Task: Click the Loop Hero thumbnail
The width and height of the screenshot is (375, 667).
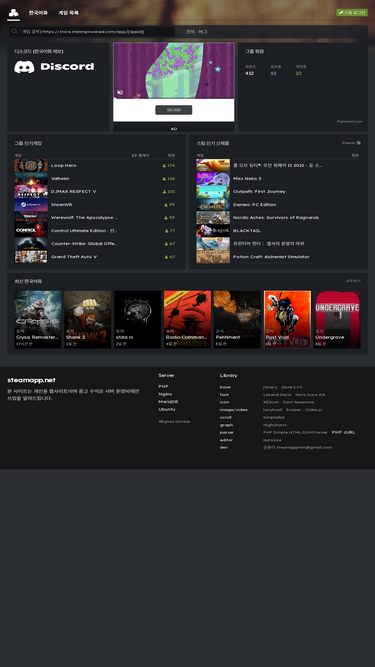Action: (31, 165)
